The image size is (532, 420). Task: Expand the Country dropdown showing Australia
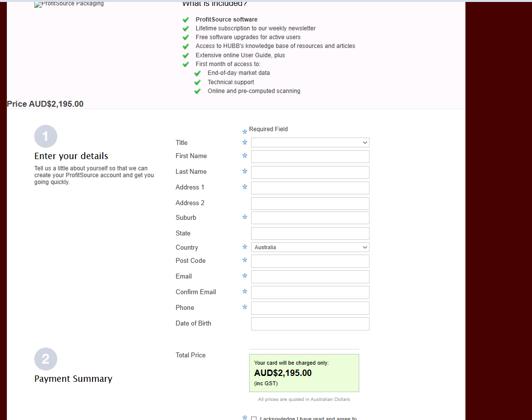pos(310,247)
